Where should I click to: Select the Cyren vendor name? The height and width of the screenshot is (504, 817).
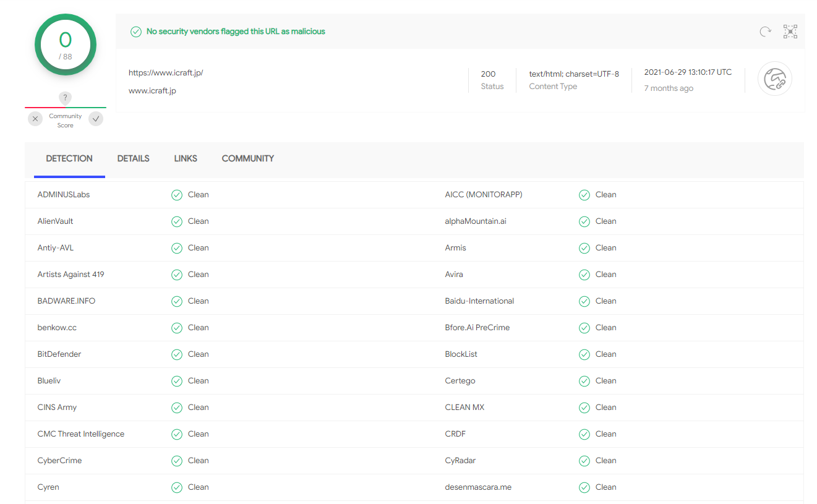tap(48, 487)
